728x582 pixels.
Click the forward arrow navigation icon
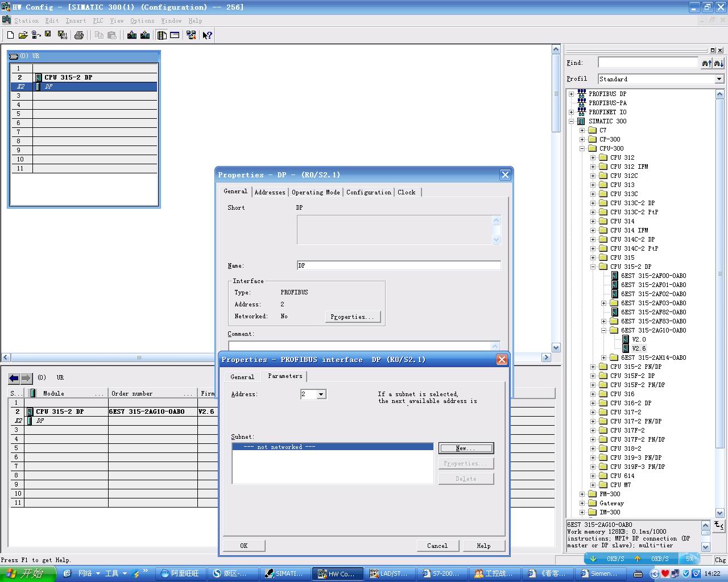click(x=26, y=378)
